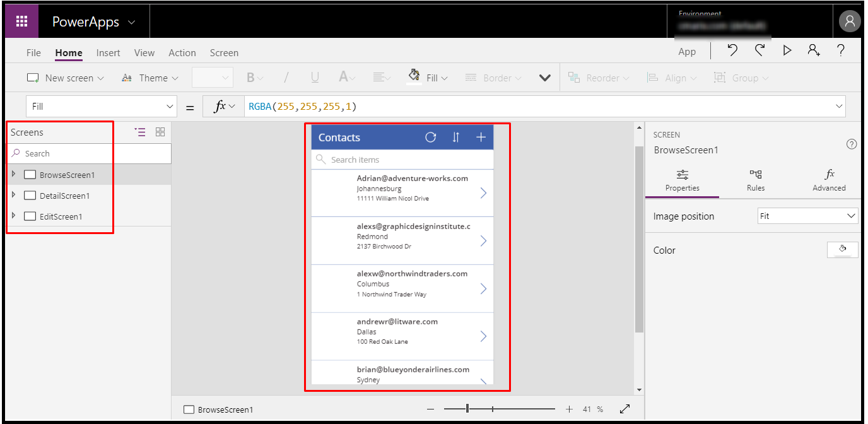Switch to thumbnail grid view of screens
The image size is (868, 424).
coord(160,132)
